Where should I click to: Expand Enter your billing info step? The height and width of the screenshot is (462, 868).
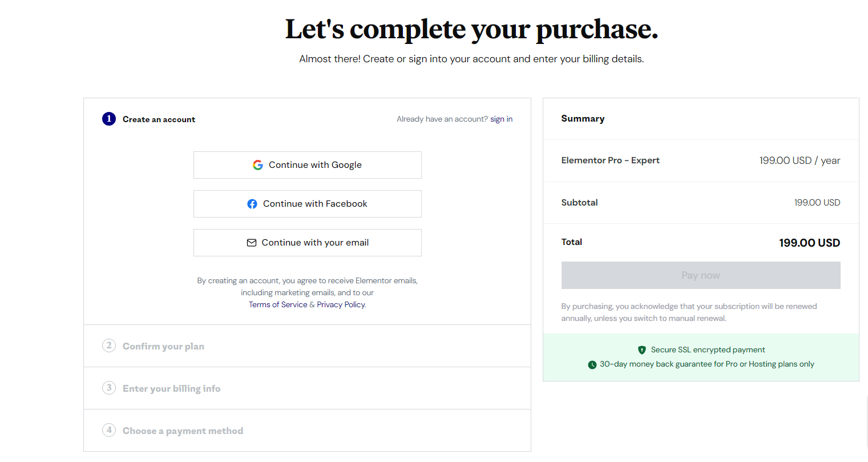(x=307, y=388)
